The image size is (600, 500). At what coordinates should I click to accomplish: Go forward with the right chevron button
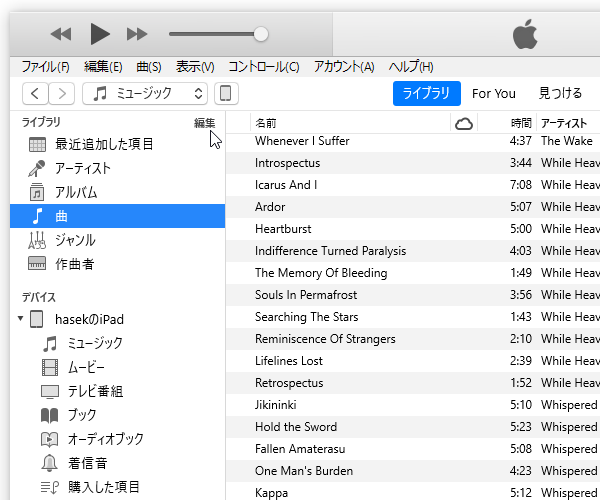pos(62,93)
